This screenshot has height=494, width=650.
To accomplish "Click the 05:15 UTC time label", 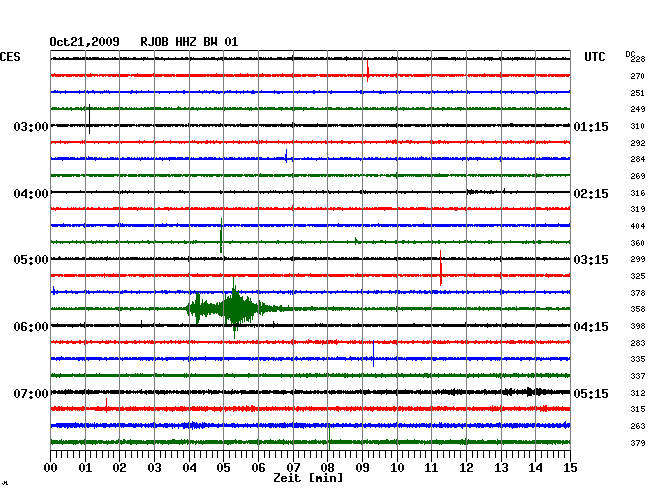I will [x=591, y=393].
